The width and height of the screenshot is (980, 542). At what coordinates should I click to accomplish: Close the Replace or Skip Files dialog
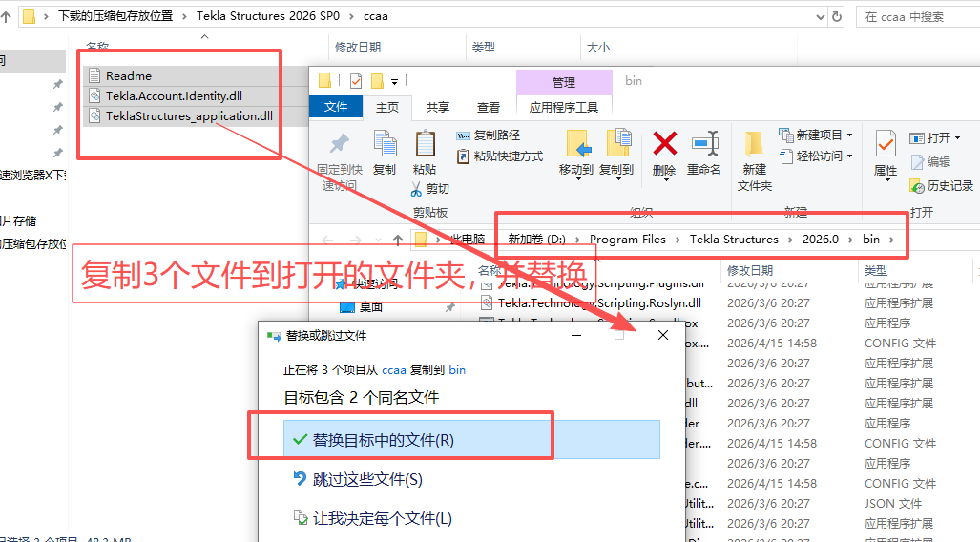[663, 335]
